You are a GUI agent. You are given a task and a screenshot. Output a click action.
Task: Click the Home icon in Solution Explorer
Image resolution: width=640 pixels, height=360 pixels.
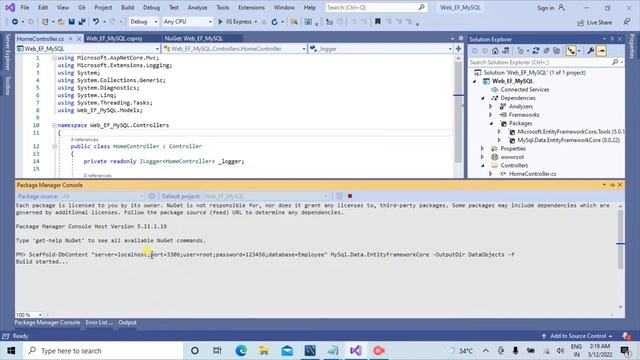(495, 51)
